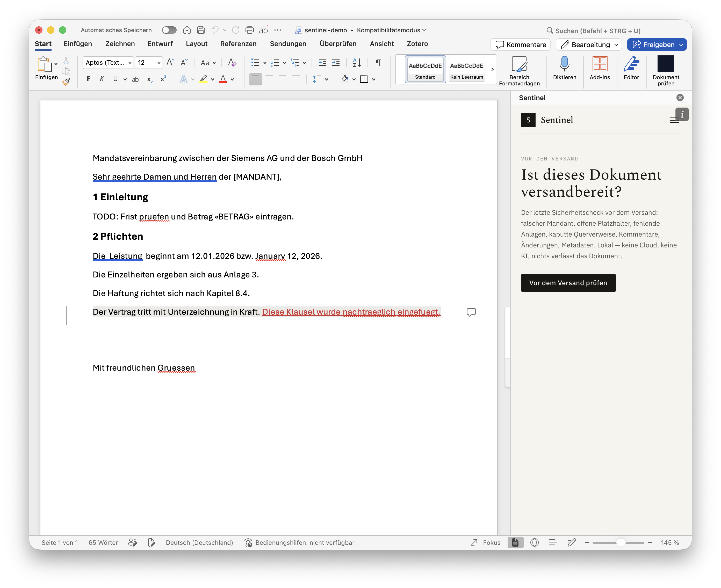Image resolution: width=721 pixels, height=588 pixels.
Task: Click the Print icon in title bar
Action: [249, 30]
